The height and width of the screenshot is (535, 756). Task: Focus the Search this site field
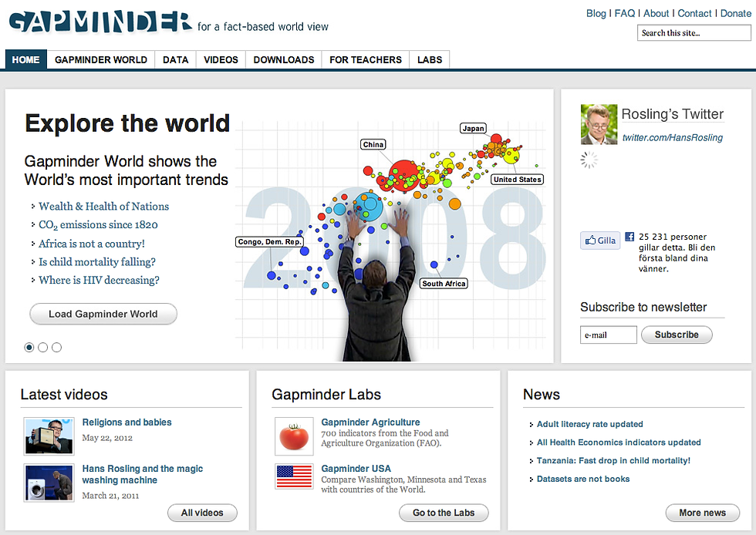(694, 33)
